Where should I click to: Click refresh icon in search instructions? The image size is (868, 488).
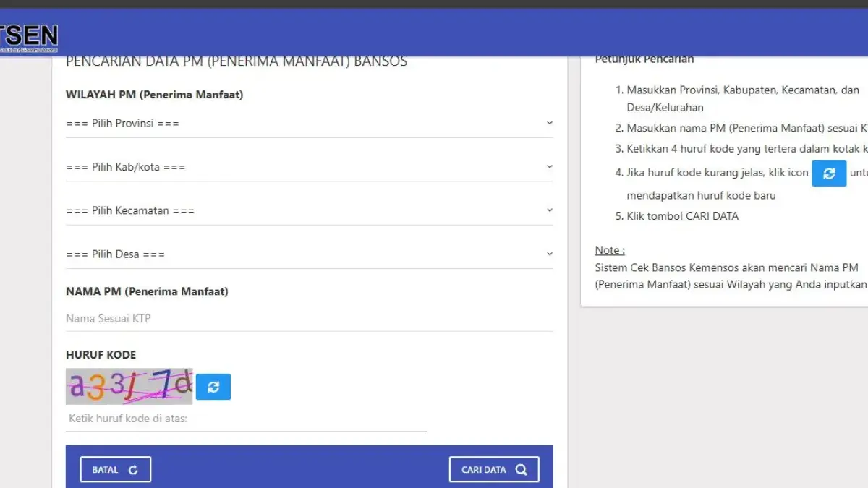click(829, 174)
